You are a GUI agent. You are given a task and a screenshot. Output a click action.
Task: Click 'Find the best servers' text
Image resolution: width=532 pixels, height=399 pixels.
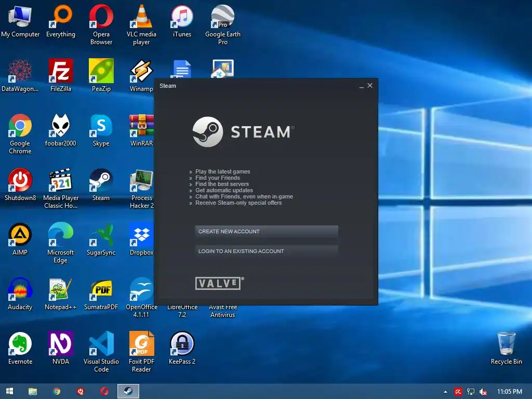222,184
